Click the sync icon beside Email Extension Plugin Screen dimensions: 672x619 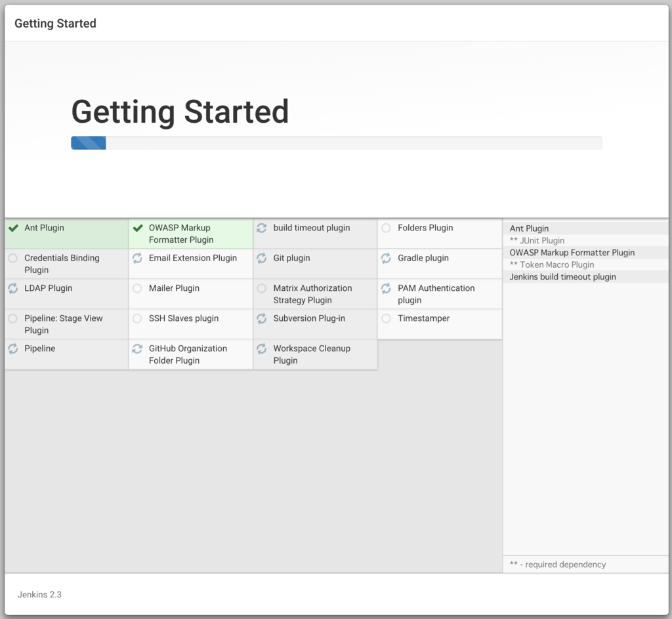click(137, 258)
